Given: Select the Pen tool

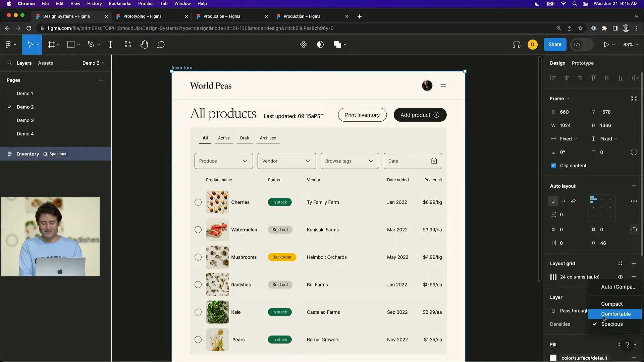Looking at the screenshot, I should pyautogui.click(x=91, y=45).
